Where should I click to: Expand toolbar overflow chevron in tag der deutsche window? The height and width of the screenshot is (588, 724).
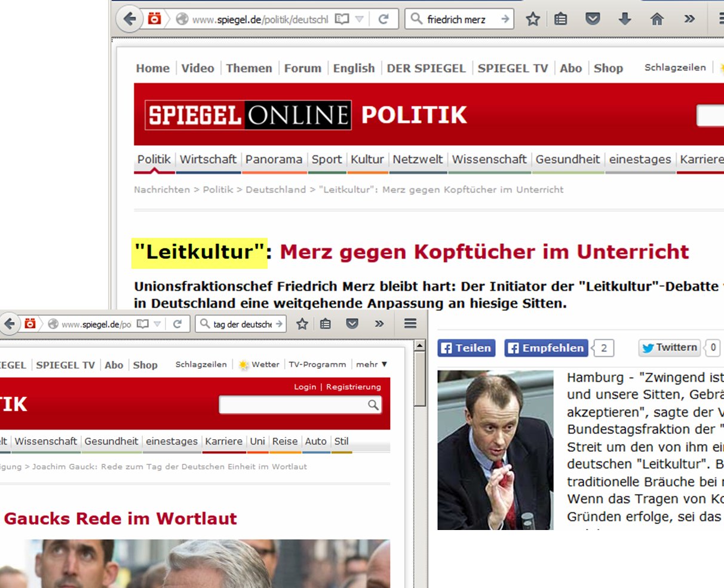tap(379, 324)
